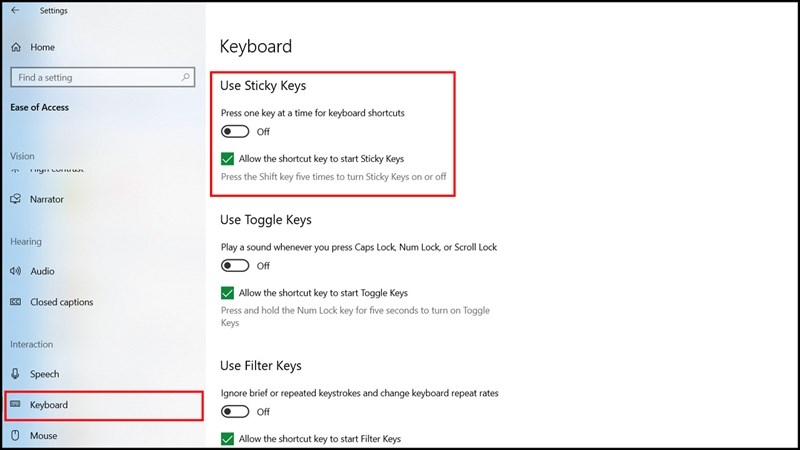Select Narrator in the sidebar
Image resolution: width=800 pixels, height=450 pixels.
[47, 199]
